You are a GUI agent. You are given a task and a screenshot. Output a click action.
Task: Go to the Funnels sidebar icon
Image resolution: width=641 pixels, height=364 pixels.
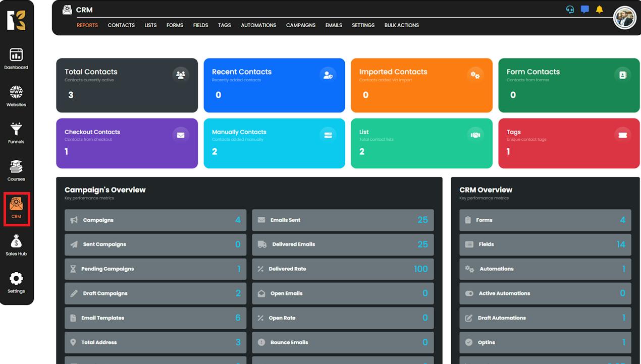point(16,130)
